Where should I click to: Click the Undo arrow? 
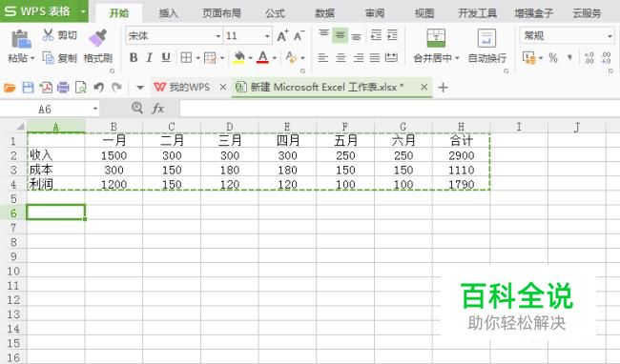tap(99, 88)
